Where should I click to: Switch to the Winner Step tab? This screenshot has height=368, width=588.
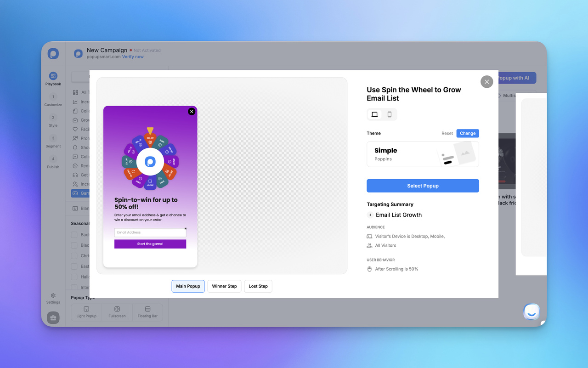pos(224,286)
